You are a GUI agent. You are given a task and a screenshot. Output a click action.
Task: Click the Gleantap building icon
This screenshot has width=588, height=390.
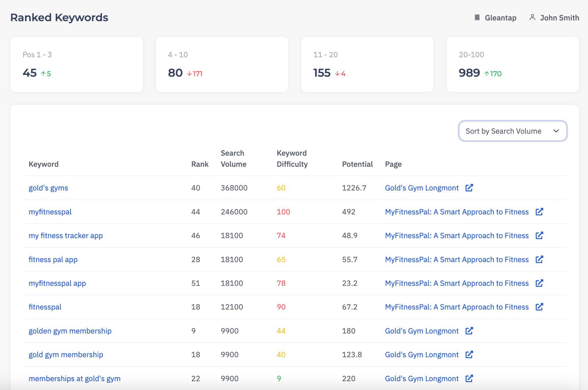[477, 18]
